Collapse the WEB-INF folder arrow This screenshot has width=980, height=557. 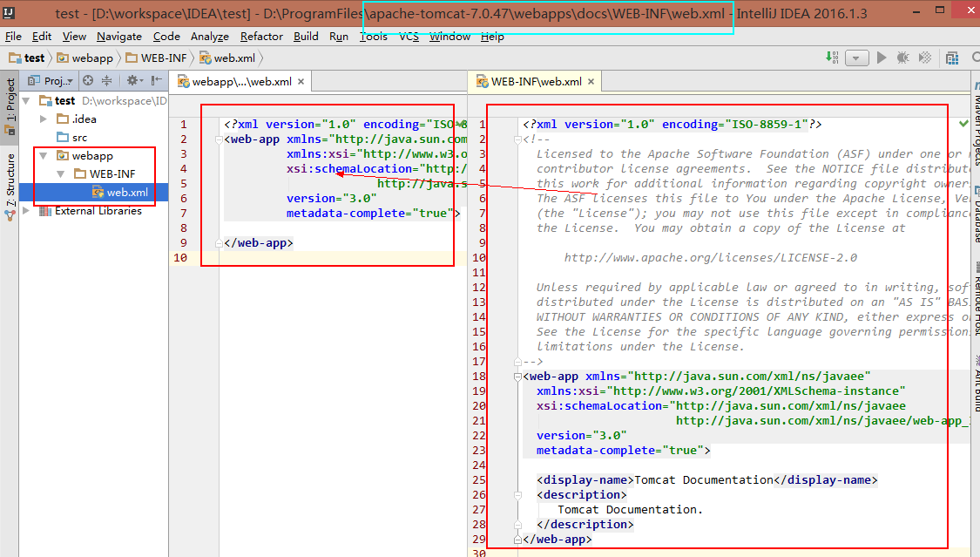[61, 173]
